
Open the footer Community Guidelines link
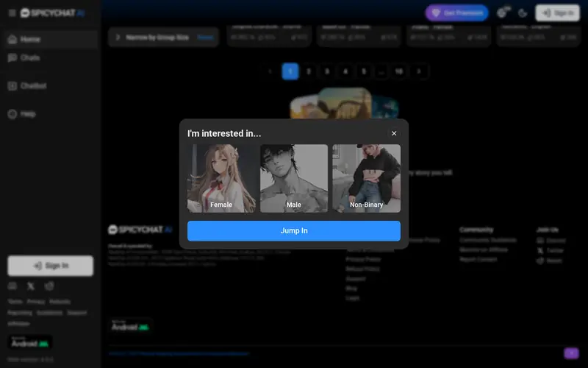[488, 240]
